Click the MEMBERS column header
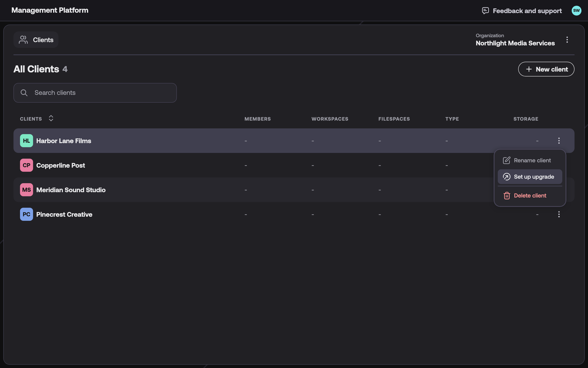Viewport: 588px width, 368px height. click(257, 119)
